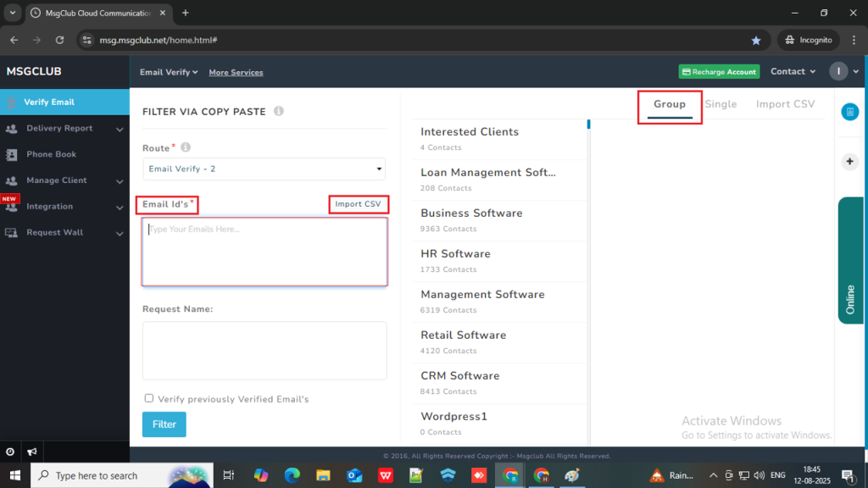The image size is (868, 488).
Task: Switch to the Group tab
Action: [x=670, y=104]
